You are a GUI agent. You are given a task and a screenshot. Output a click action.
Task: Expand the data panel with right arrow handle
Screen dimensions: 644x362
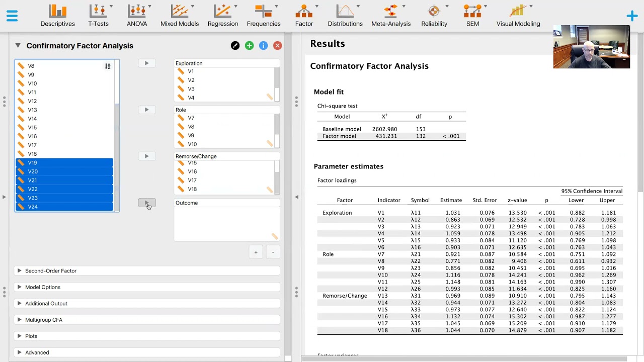coord(4,197)
